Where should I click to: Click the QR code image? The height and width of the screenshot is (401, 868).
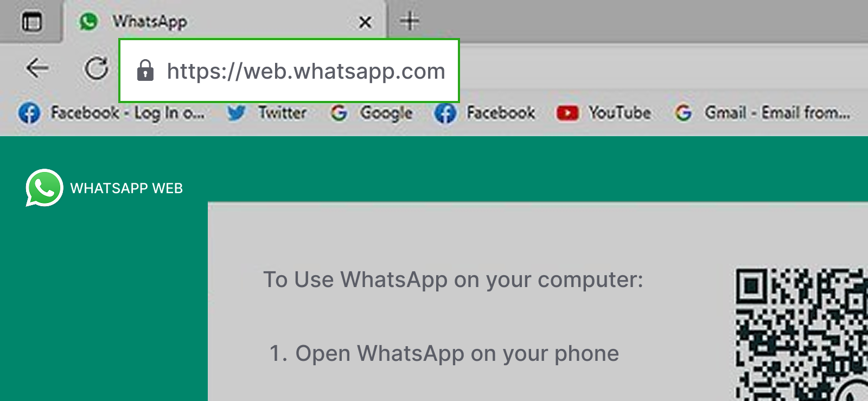coord(802,334)
